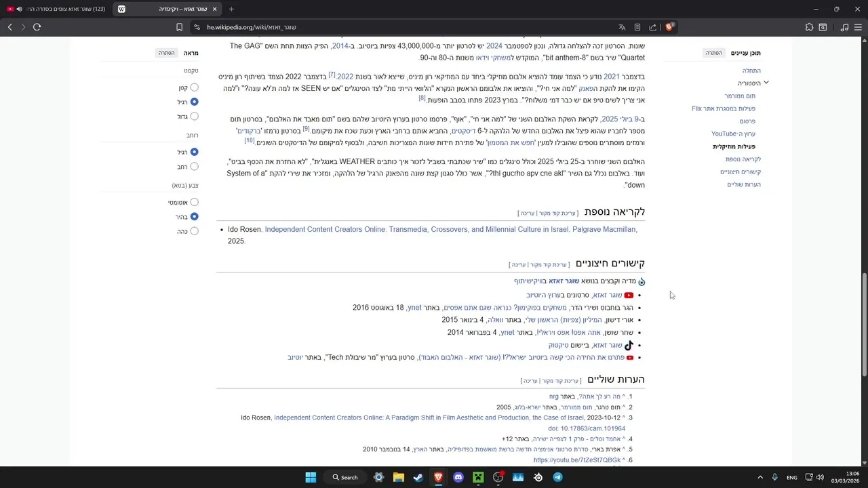Open the Brave Shields lion icon
This screenshot has width=868, height=488.
point(669,27)
